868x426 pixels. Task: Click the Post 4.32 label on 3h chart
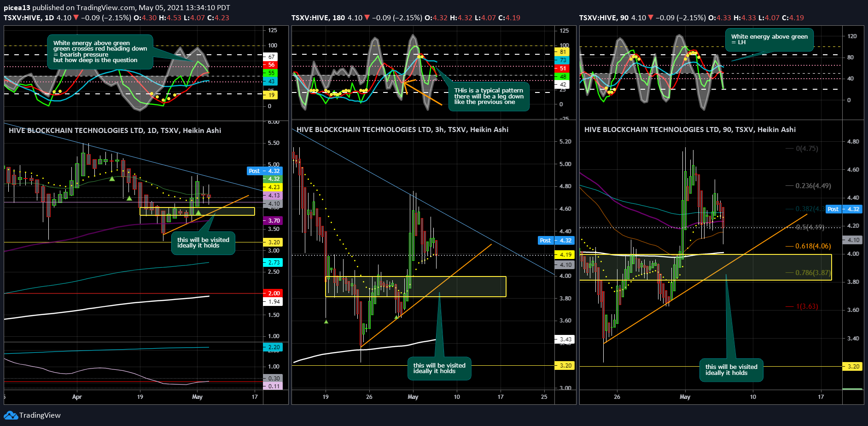tap(555, 241)
